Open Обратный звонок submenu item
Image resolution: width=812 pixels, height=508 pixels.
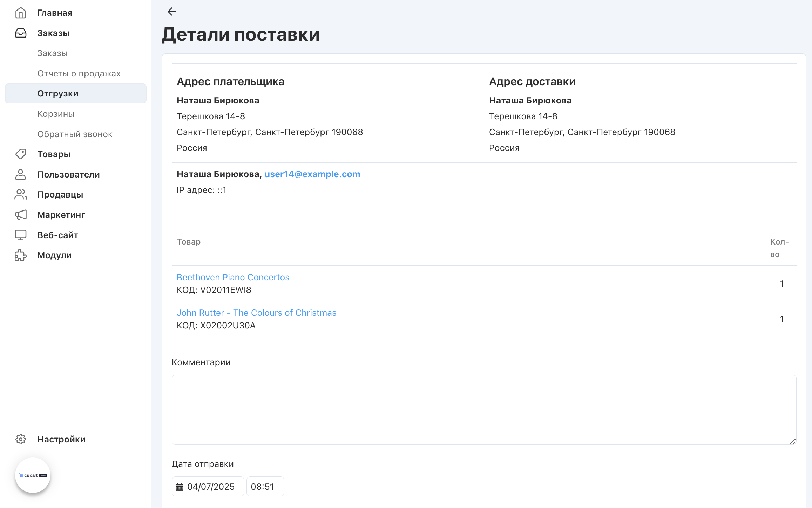[x=75, y=134]
